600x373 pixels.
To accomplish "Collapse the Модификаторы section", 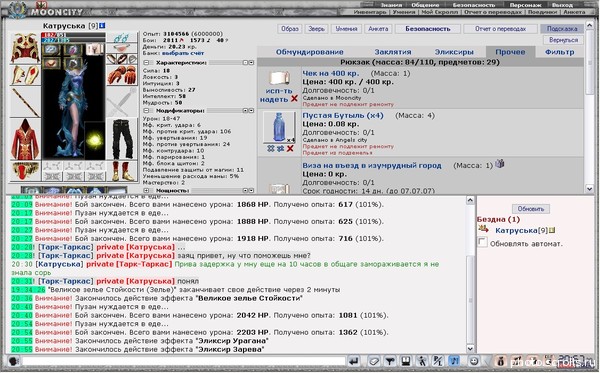I will (x=146, y=111).
